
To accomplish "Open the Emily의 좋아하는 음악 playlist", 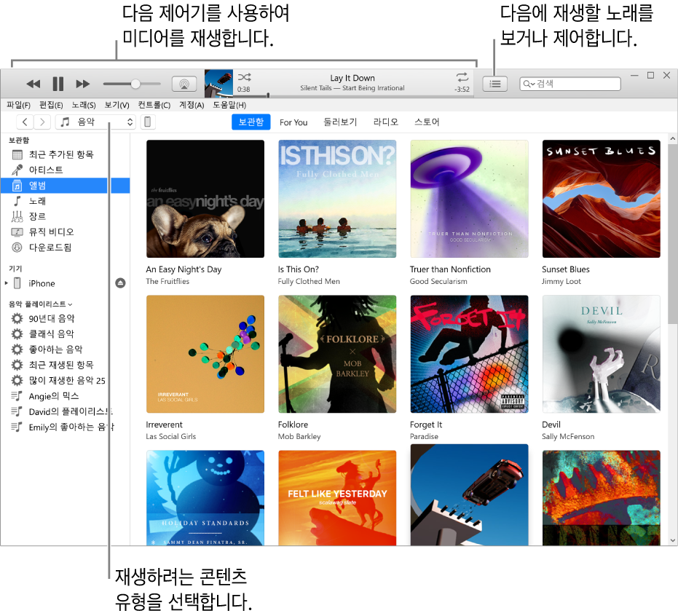I will coord(65,427).
